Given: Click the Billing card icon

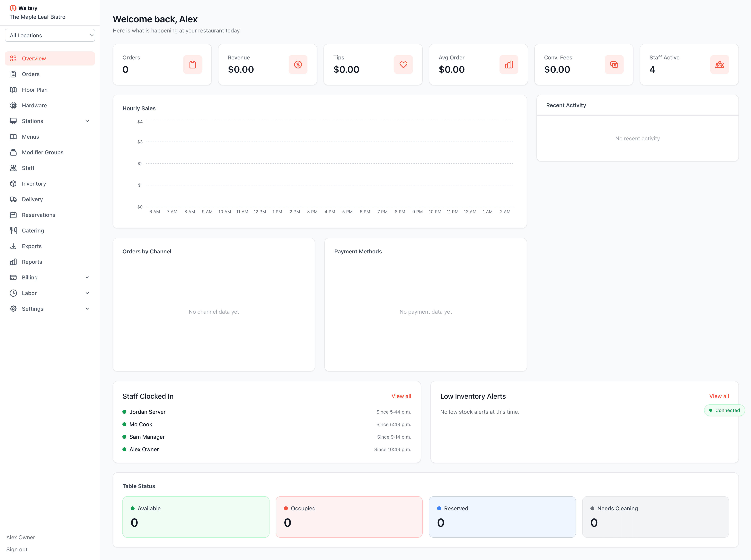Looking at the screenshot, I should pos(13,277).
